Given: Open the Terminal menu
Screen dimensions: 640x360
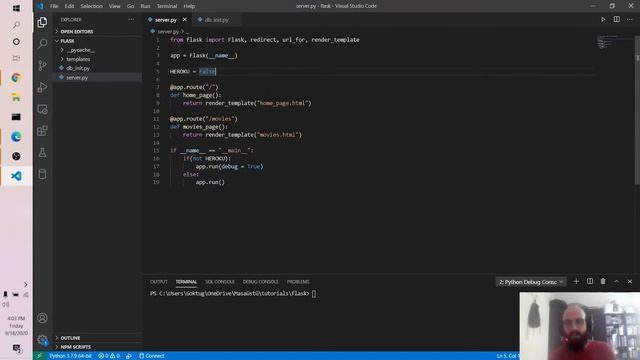Looking at the screenshot, I should pyautogui.click(x=167, y=6).
